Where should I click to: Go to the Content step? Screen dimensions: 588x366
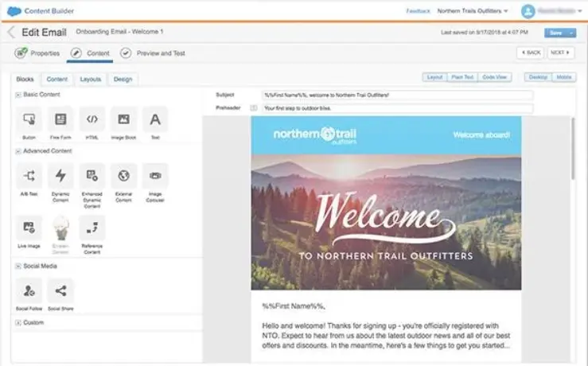pos(90,53)
